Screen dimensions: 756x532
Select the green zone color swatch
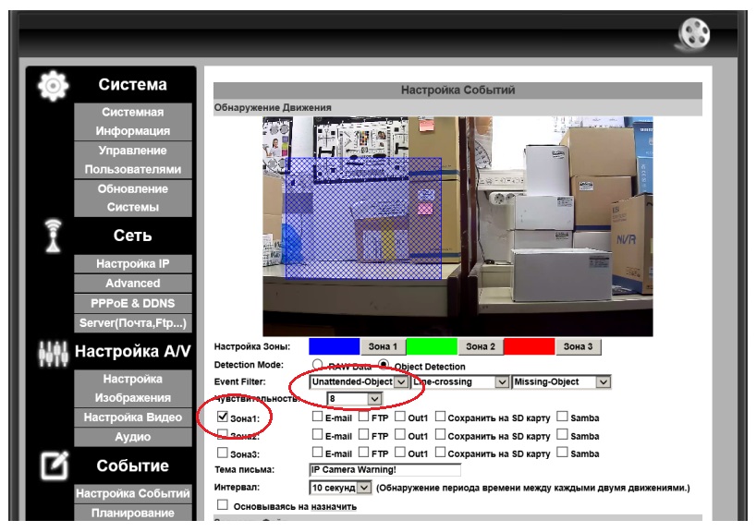click(x=432, y=346)
